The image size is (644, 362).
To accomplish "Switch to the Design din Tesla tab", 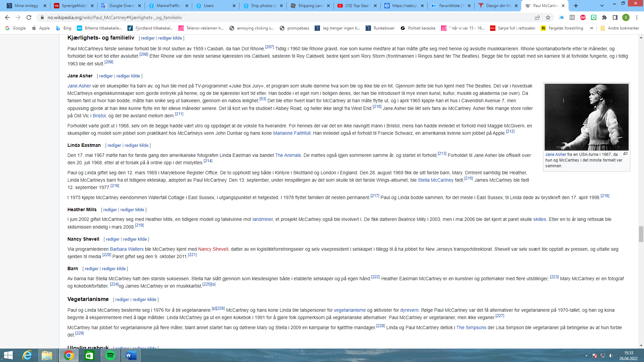I will click(498, 6).
